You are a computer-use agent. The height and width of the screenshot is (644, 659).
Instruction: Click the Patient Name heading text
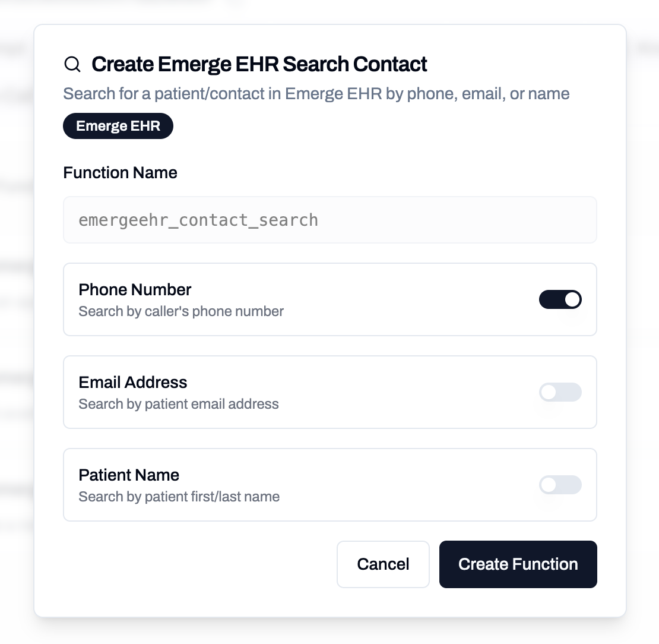tap(129, 475)
